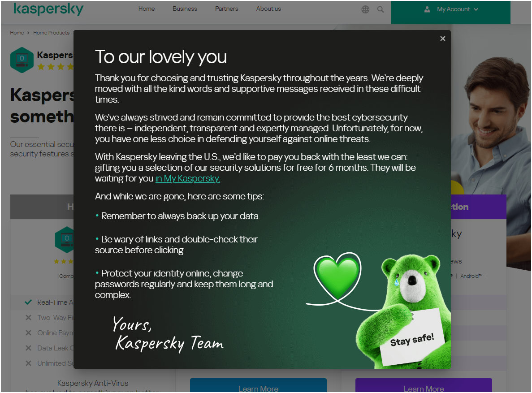Close the farewell popup with the X
This screenshot has width=532, height=393.
442,39
